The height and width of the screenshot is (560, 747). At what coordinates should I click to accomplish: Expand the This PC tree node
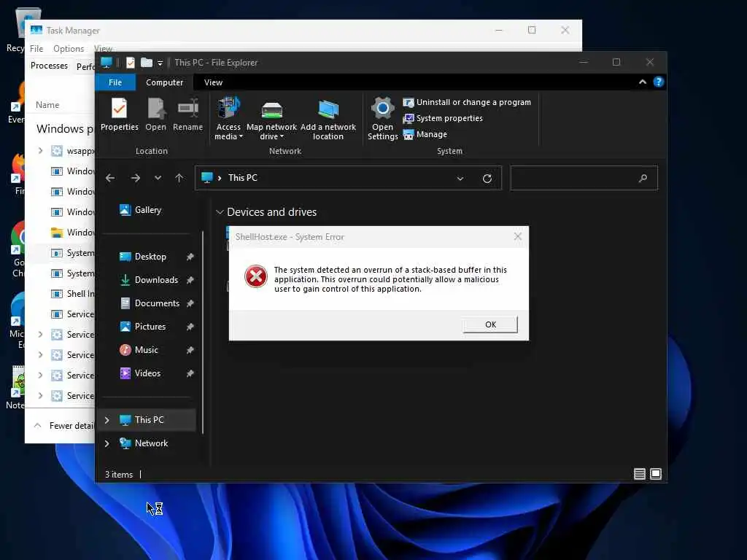[x=107, y=420]
